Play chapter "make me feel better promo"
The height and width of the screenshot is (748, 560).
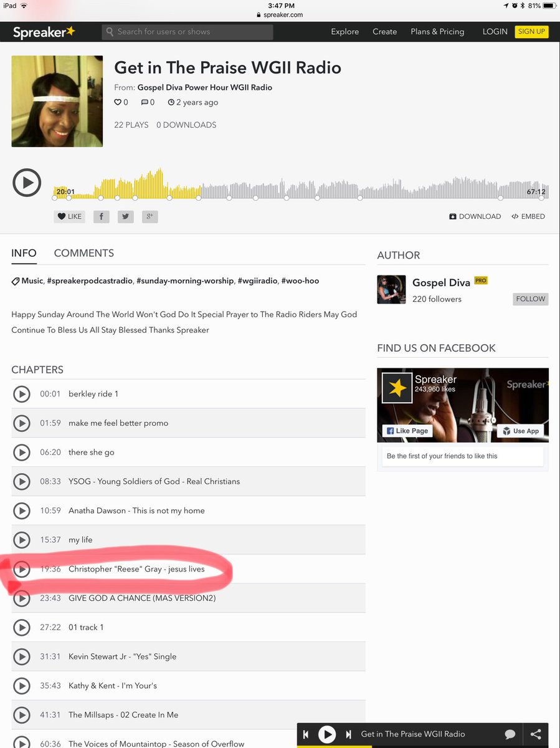point(22,423)
